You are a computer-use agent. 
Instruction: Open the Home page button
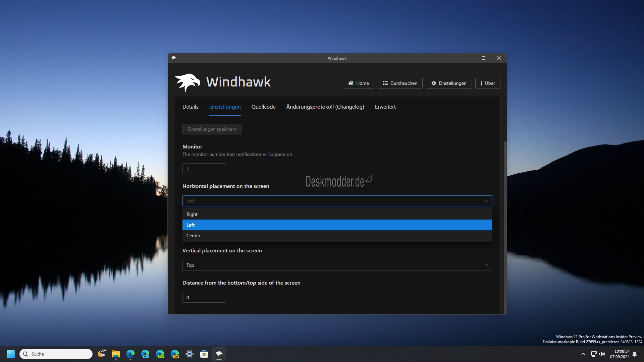pyautogui.click(x=358, y=83)
